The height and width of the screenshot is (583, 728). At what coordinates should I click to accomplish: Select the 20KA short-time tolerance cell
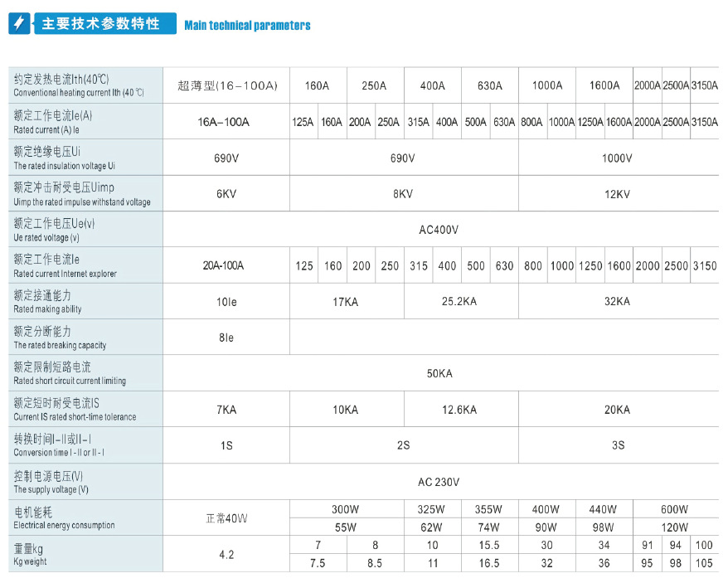click(619, 410)
